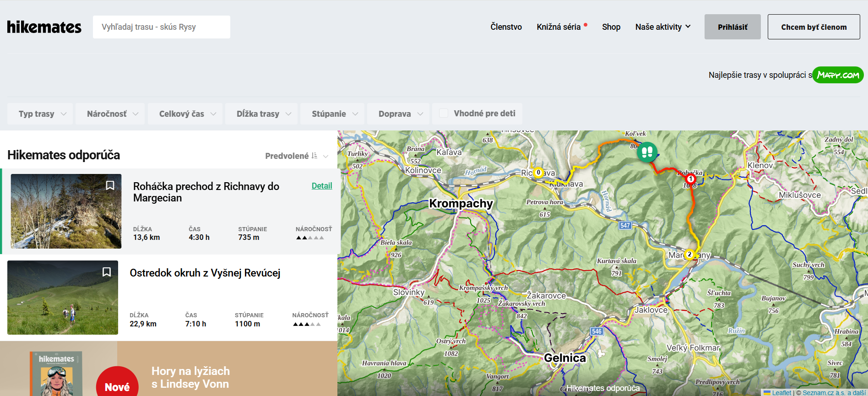Open the Predvolené sort dropdown

click(296, 156)
